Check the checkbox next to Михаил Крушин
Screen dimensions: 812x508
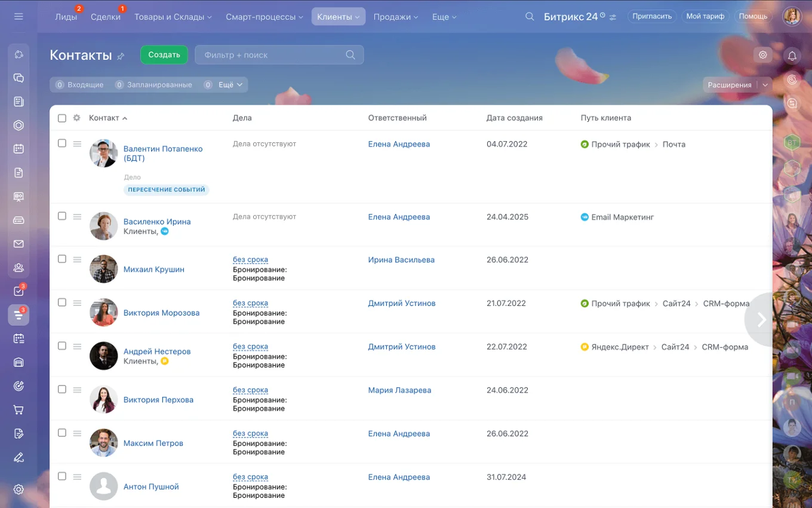click(x=62, y=259)
